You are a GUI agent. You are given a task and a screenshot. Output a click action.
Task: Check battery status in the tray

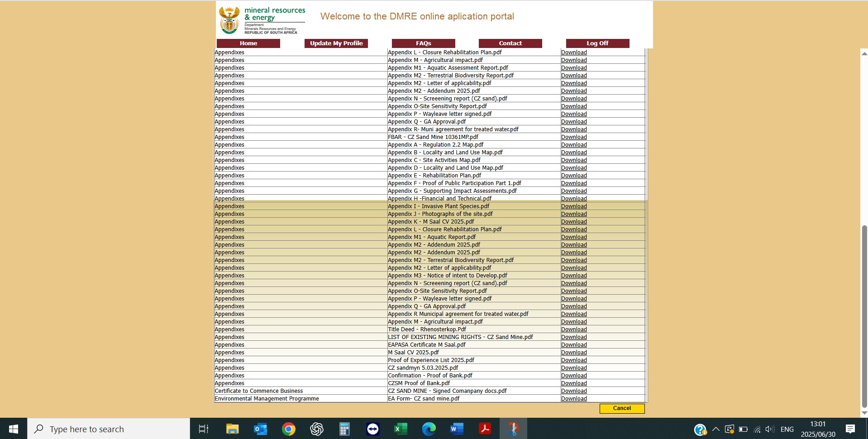point(743,429)
